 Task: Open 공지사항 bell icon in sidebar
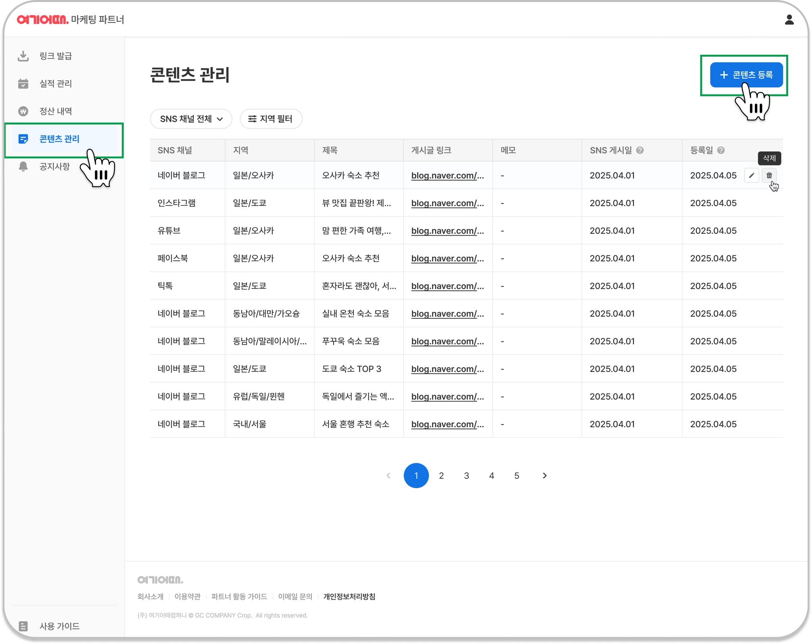click(23, 167)
